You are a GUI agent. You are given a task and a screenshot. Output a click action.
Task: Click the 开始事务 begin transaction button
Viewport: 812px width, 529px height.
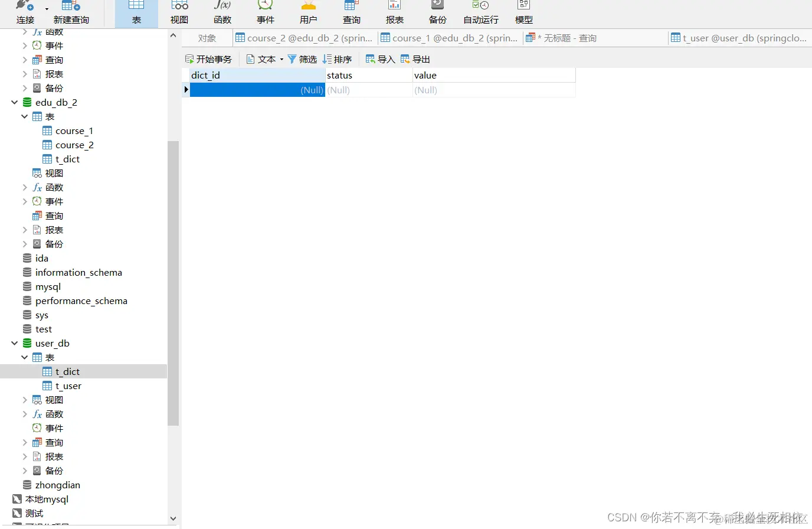(x=208, y=59)
